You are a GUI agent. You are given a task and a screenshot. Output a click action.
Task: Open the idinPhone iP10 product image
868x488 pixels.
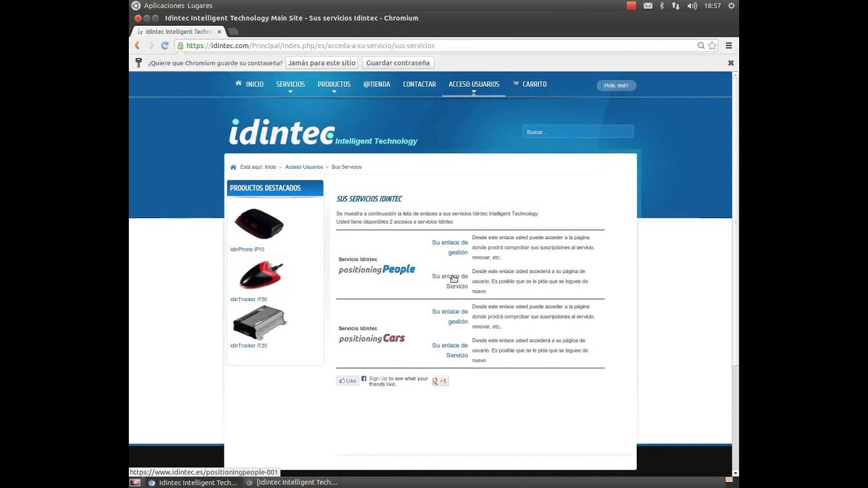(259, 224)
